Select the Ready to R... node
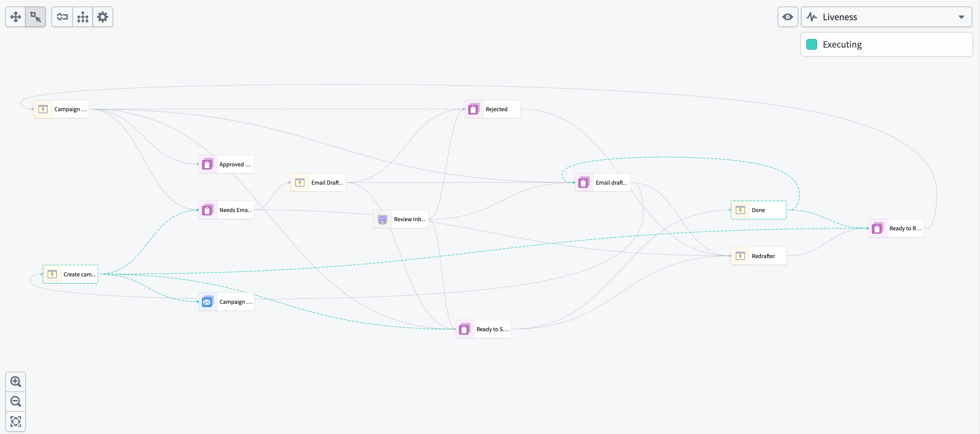This screenshot has width=980, height=434. click(896, 228)
